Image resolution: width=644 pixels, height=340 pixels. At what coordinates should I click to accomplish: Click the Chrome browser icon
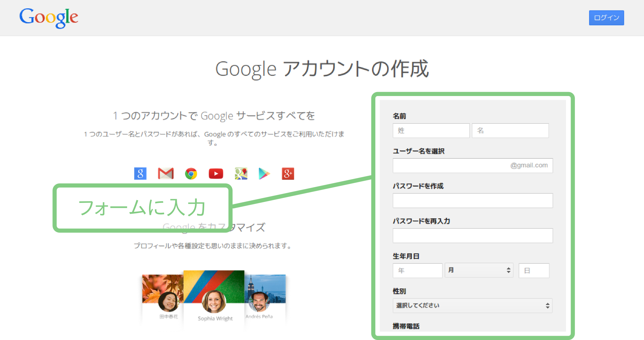191,174
